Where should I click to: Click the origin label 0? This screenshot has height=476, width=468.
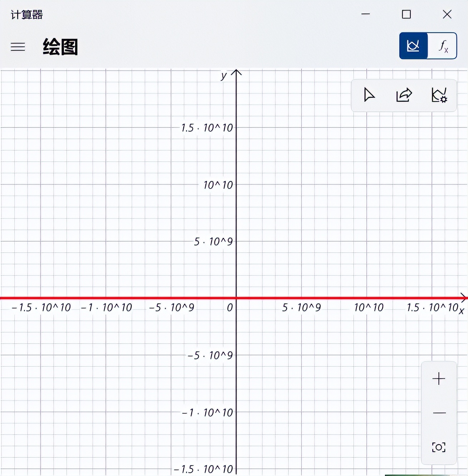[230, 307]
